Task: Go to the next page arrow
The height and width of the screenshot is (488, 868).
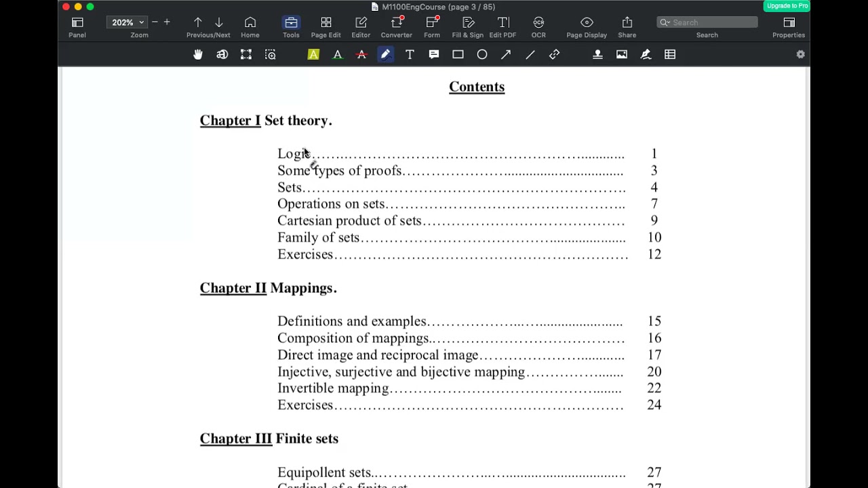Action: pos(219,22)
